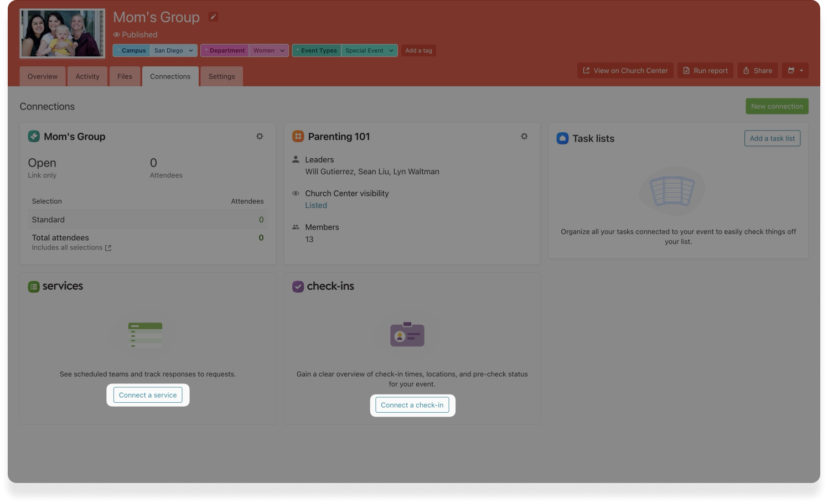Expand the Event Types Special Event dropdown
This screenshot has height=504, width=828.
point(391,50)
